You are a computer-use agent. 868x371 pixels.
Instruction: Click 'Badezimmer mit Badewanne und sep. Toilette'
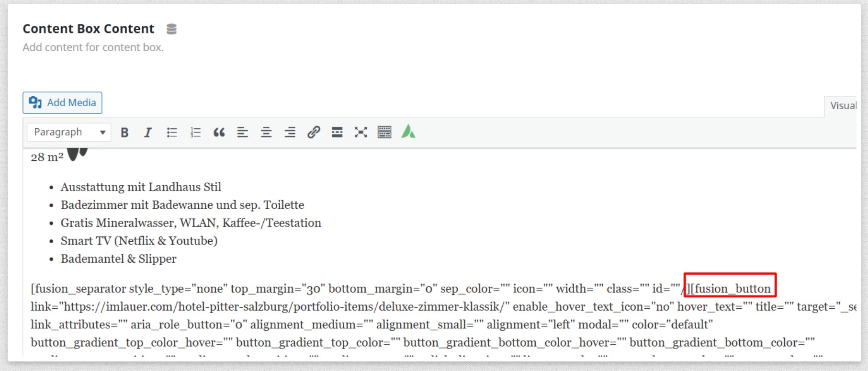point(182,205)
